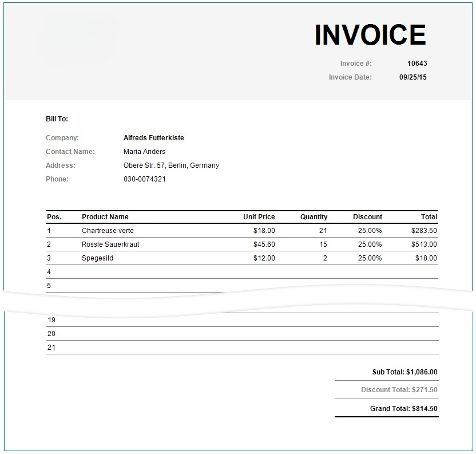Click the Discount Total: $271.50 line

pyautogui.click(x=399, y=389)
